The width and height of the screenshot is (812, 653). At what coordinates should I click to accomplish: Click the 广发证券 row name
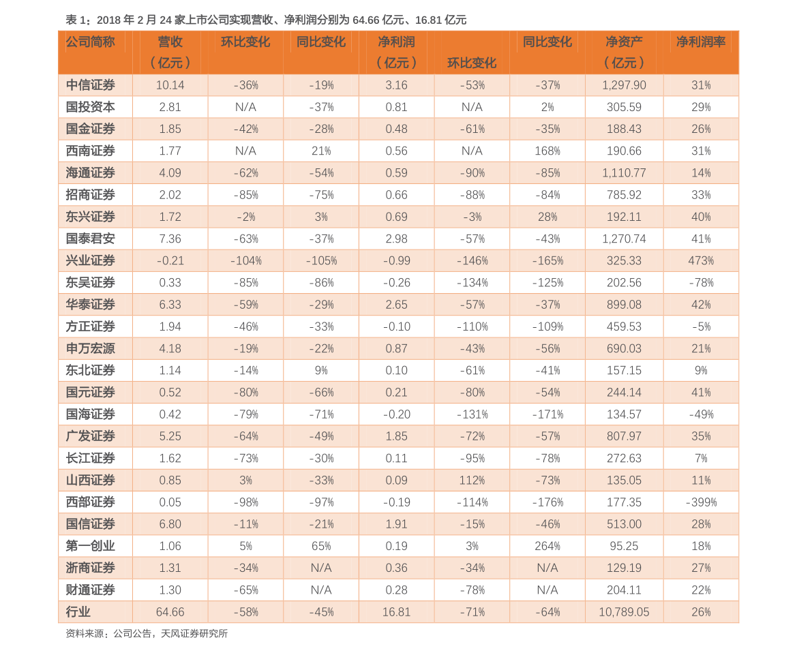90,436
